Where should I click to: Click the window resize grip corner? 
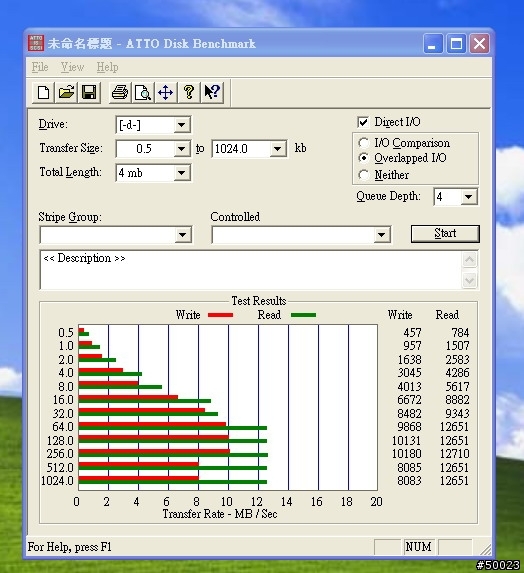(485, 549)
